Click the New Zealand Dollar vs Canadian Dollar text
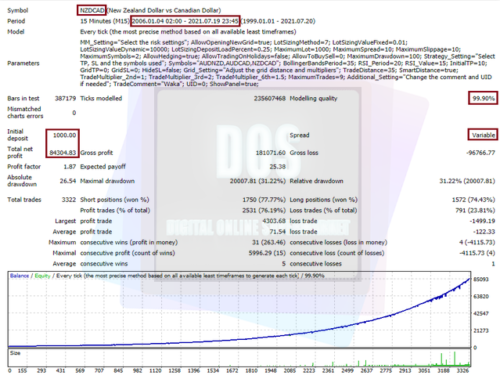The width and height of the screenshot is (500, 379). (x=164, y=10)
